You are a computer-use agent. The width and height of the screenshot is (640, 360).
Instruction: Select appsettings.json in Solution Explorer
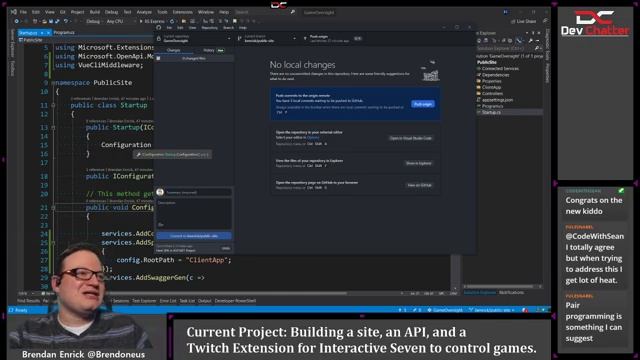pos(497,100)
